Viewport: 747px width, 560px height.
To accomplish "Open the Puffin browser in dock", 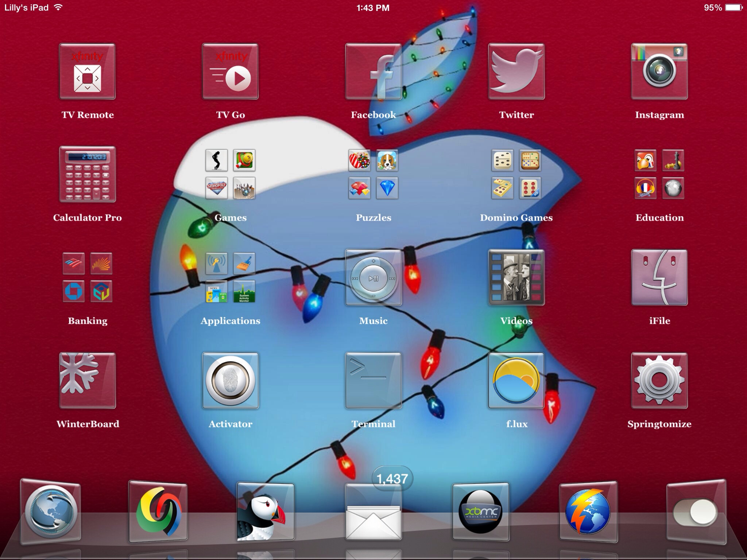I will 266,512.
